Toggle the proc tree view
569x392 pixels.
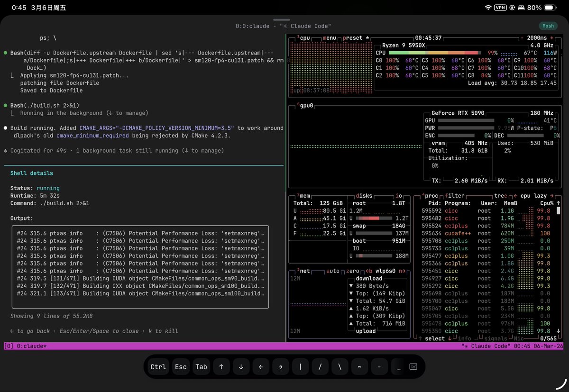point(501,196)
